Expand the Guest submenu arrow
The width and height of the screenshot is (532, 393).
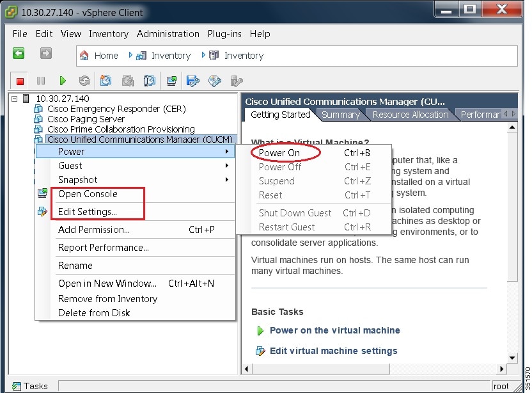pos(227,165)
